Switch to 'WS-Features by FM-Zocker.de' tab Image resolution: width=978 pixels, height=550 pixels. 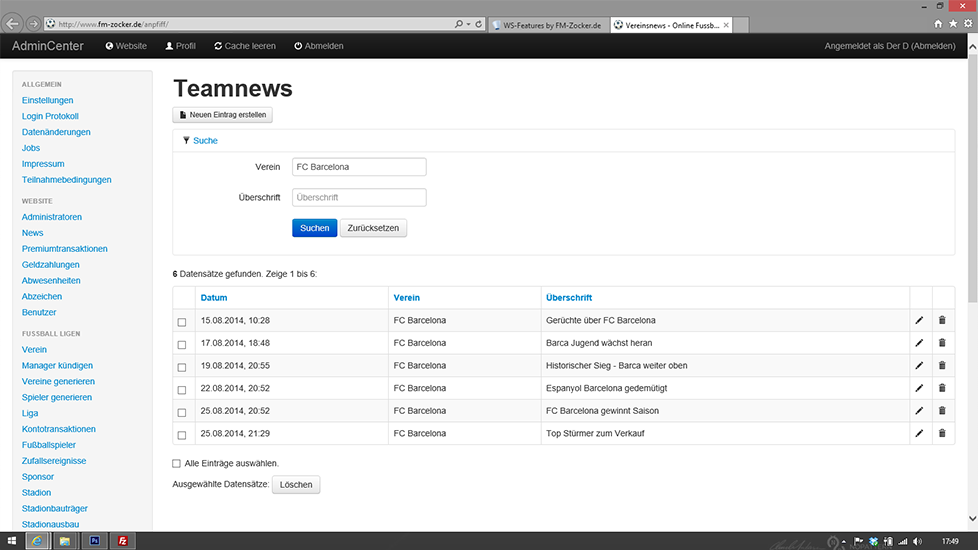pos(551,24)
